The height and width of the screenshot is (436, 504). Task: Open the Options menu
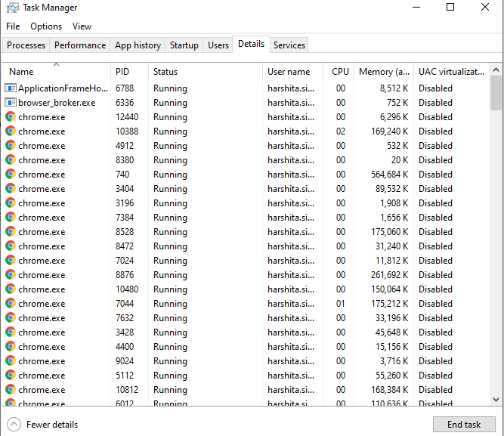[x=46, y=26]
